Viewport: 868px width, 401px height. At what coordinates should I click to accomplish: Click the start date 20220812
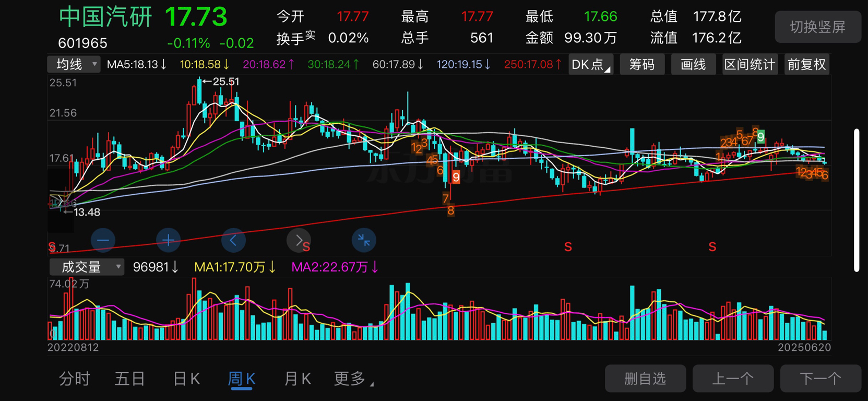coord(73,347)
